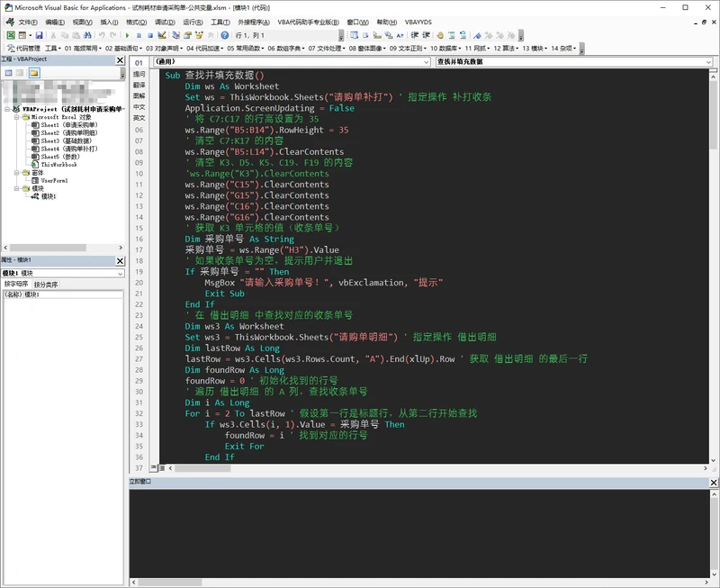Open the 模块1 properties object dropdown
The image size is (720, 588).
click(63, 274)
